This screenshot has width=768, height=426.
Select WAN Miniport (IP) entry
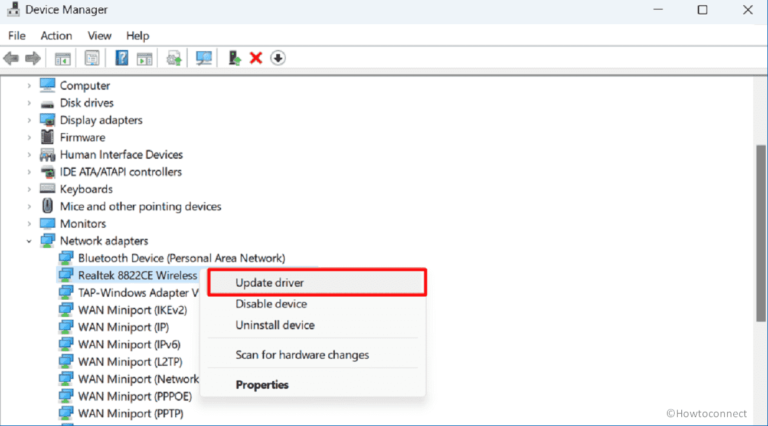(123, 327)
